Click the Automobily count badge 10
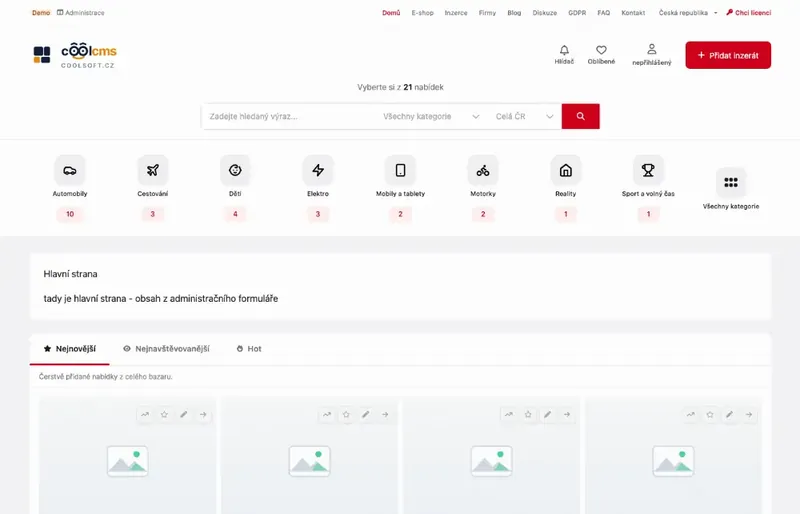This screenshot has height=514, width=800. pyautogui.click(x=70, y=214)
